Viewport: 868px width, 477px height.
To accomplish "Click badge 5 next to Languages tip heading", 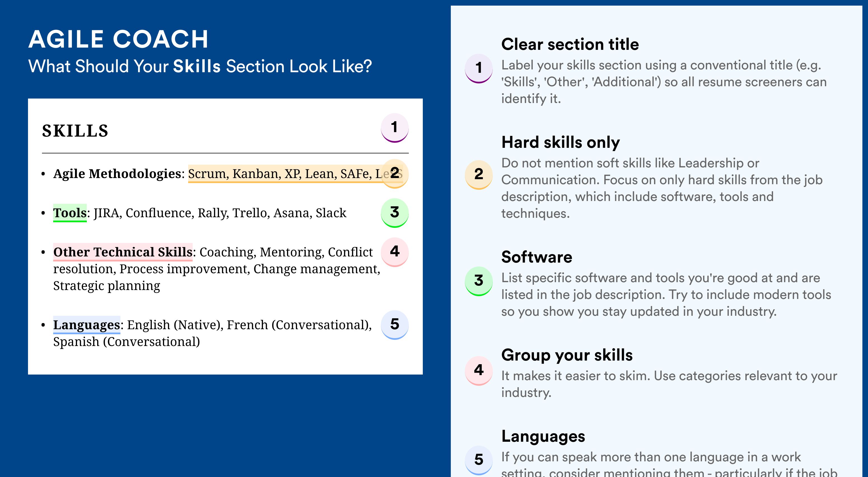I will point(479,460).
